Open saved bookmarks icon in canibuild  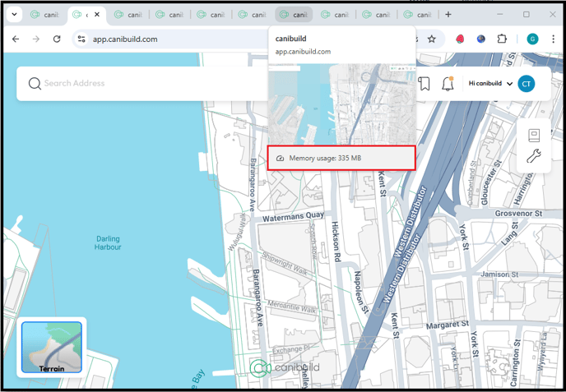(x=424, y=84)
